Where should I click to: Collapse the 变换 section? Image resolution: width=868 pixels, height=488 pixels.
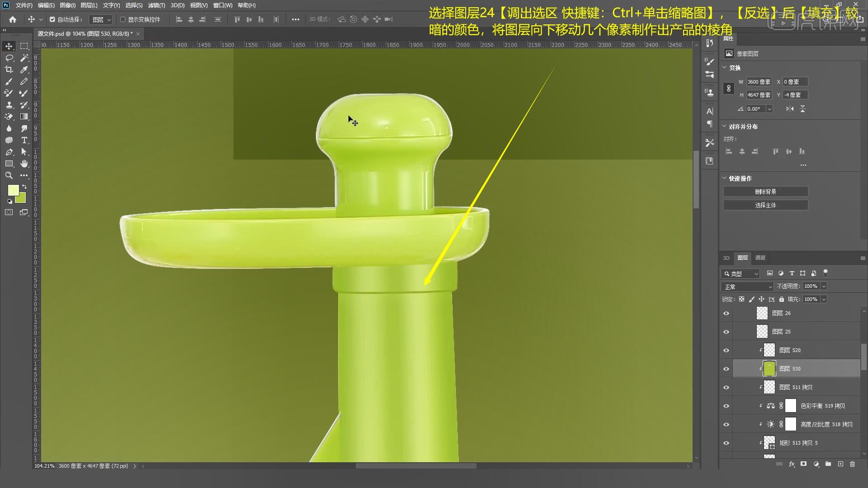pos(725,67)
